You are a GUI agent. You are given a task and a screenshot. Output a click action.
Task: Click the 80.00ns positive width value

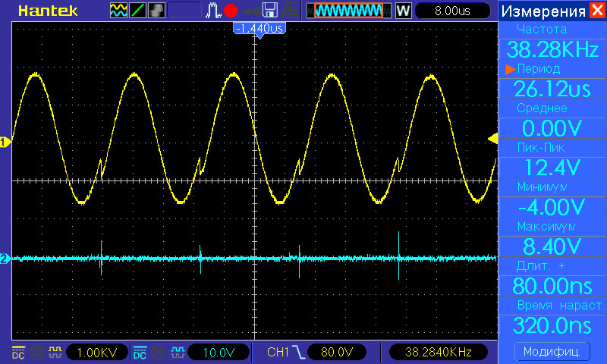pyautogui.click(x=552, y=286)
